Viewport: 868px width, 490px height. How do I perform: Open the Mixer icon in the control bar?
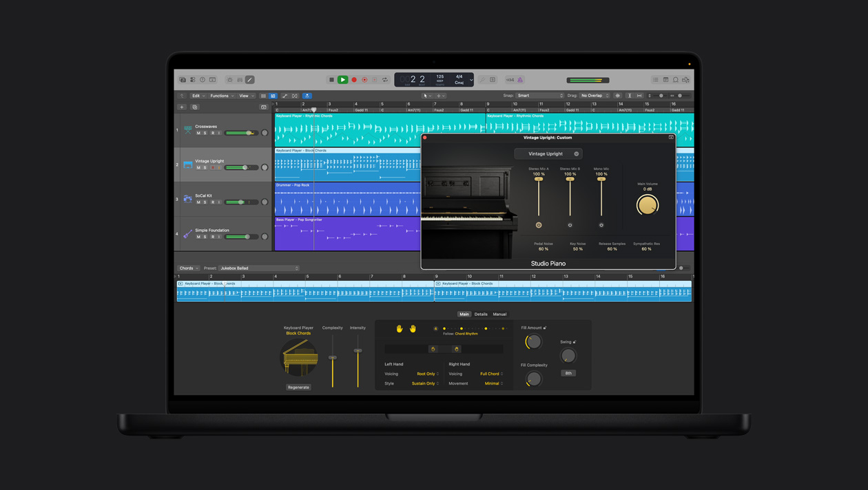click(240, 81)
